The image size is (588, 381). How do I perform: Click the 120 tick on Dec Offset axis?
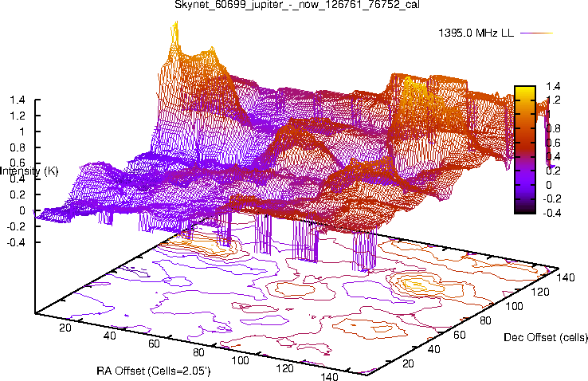(x=540, y=292)
